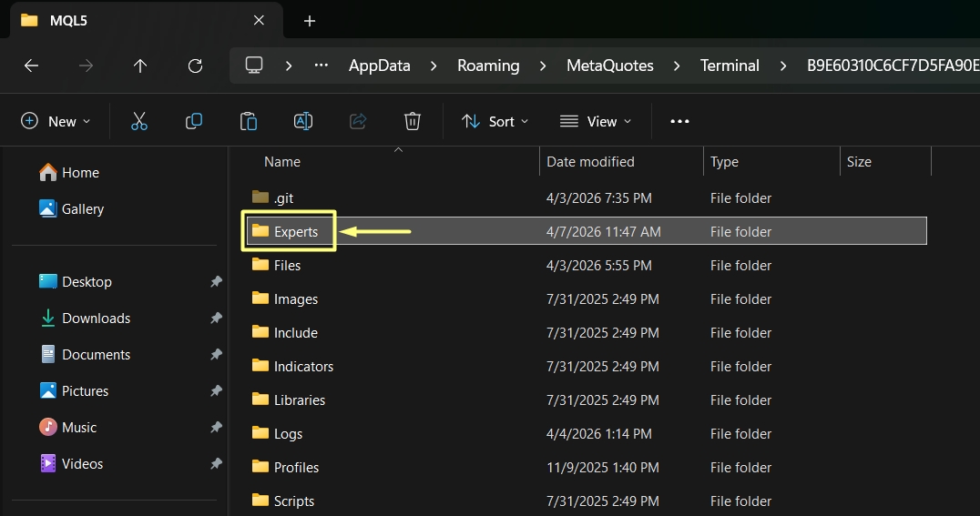Navigate back with the back arrow
Screen dimensions: 980x516
31,66
